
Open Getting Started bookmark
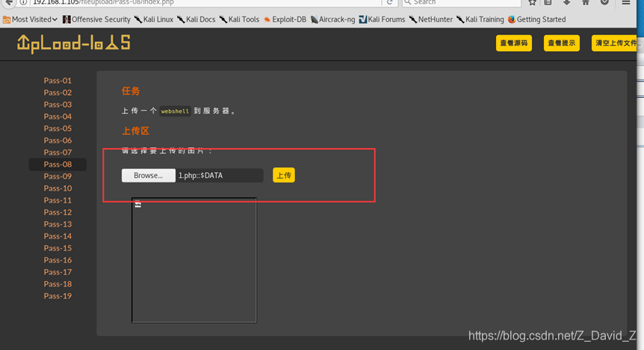(537, 19)
